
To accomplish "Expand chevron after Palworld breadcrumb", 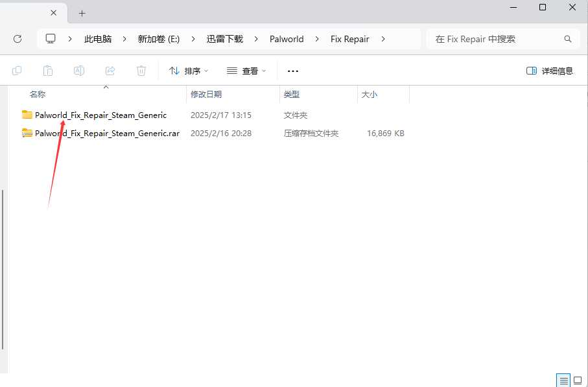I will coord(317,39).
